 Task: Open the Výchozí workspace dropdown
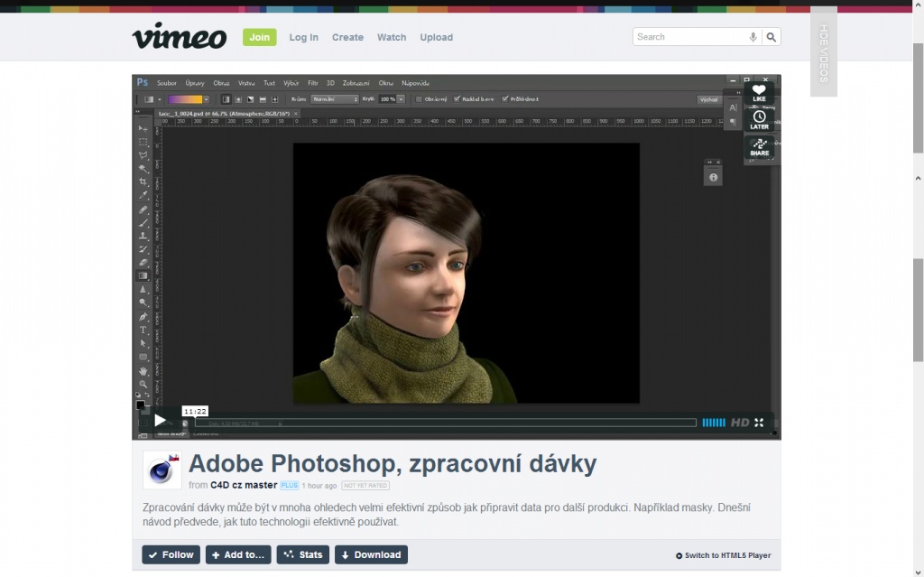coord(710,99)
